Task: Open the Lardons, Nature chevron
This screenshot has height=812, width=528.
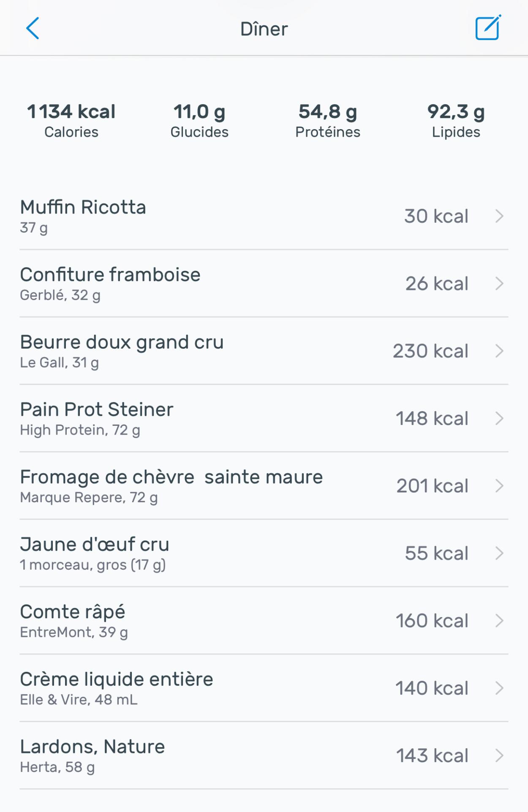Action: (499, 755)
